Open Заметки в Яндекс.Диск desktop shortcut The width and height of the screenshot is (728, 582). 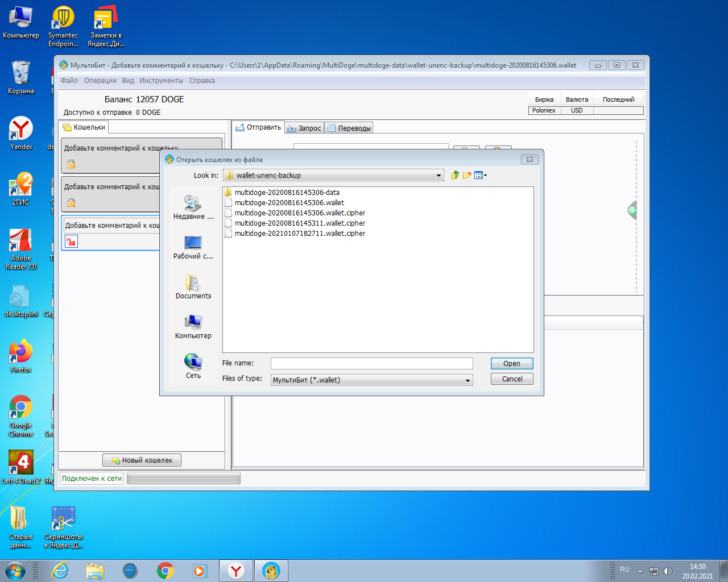pos(106,27)
